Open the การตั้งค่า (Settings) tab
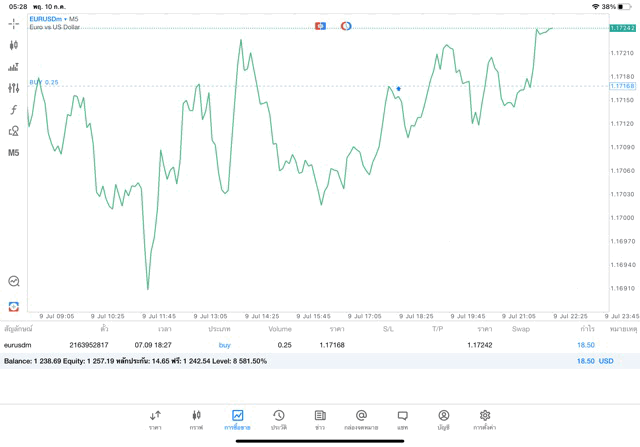The image size is (640, 447). pyautogui.click(x=485, y=419)
